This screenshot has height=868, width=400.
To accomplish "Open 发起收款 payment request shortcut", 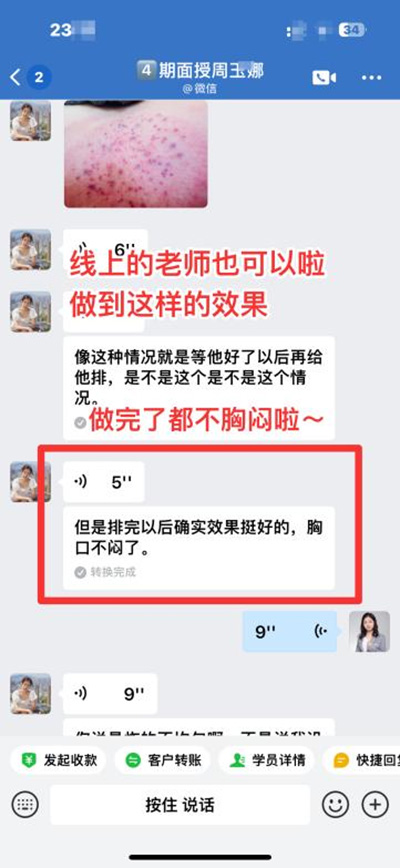I will [58, 760].
